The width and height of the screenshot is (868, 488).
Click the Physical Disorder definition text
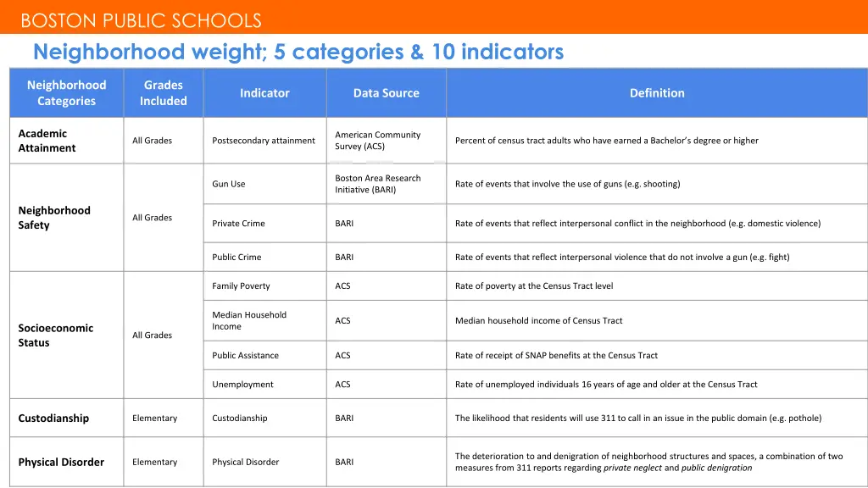(x=648, y=462)
